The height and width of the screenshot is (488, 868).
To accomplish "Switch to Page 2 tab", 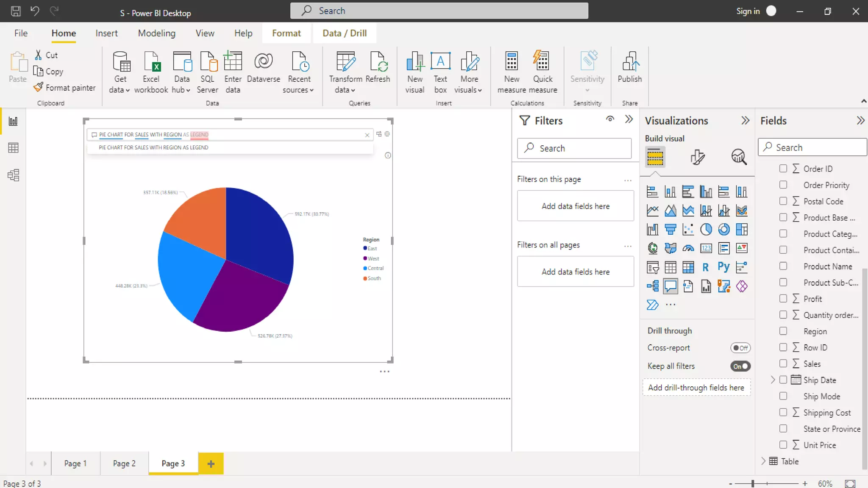I will tap(124, 463).
